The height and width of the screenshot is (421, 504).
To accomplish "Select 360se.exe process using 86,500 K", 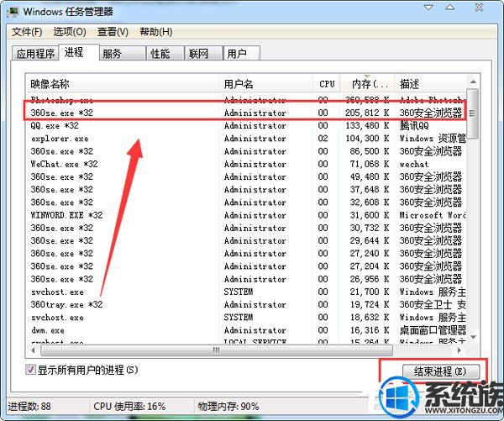I will pyautogui.click(x=246, y=151).
